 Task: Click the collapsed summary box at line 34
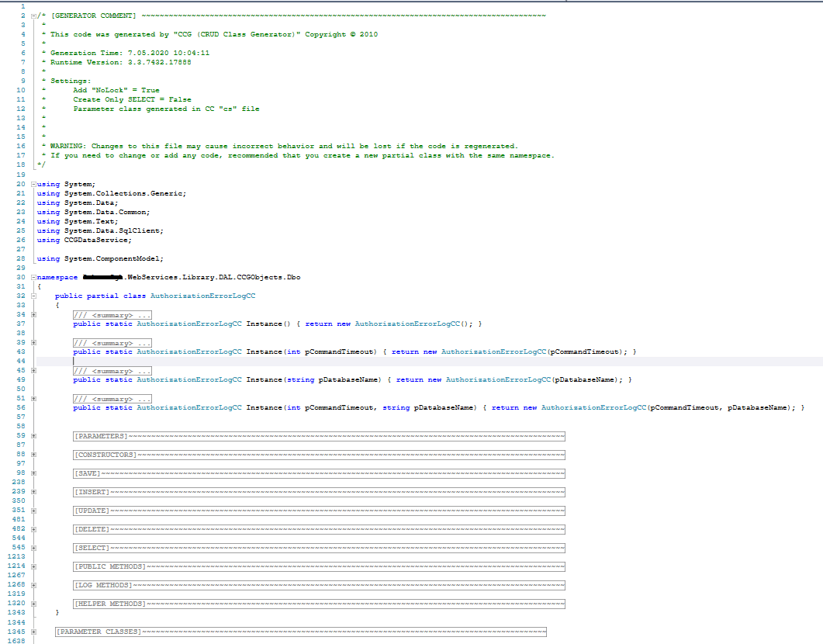coord(112,315)
